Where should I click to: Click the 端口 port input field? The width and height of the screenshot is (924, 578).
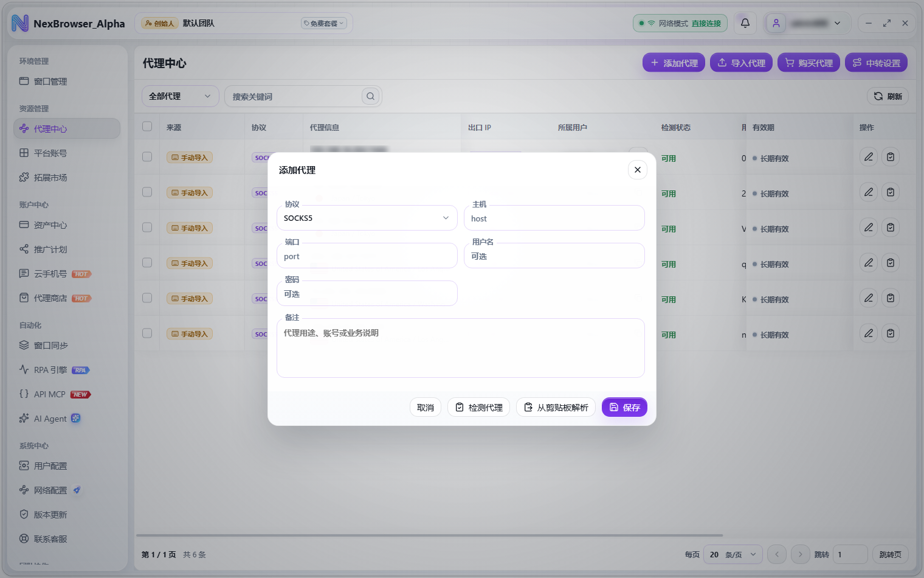pos(367,256)
